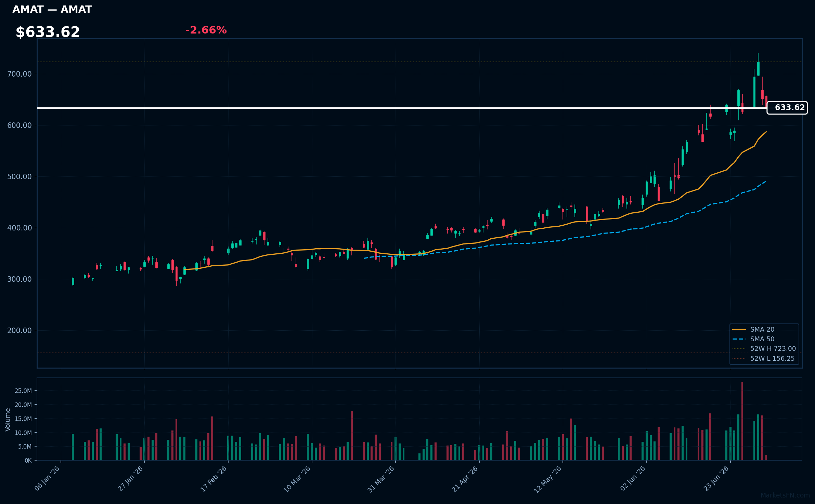Click the 25.0M volume axis label
815x504 pixels.
[x=23, y=390]
